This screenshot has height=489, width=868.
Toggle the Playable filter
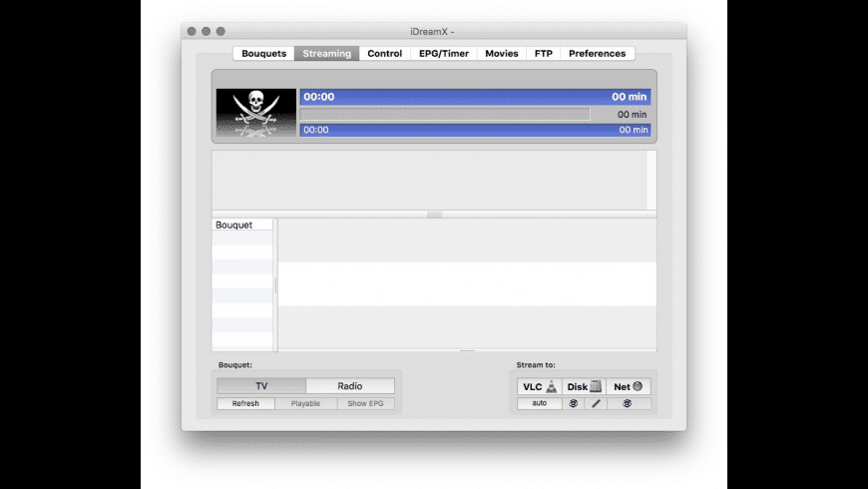[305, 403]
